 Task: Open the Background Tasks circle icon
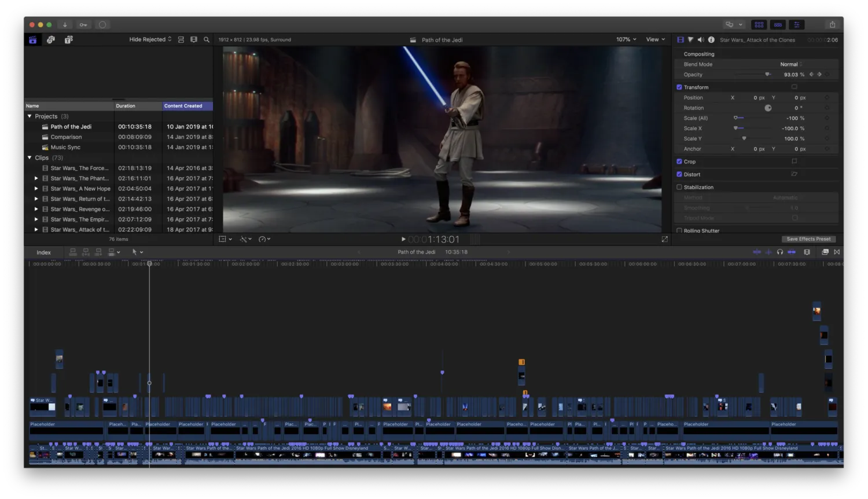pos(102,24)
